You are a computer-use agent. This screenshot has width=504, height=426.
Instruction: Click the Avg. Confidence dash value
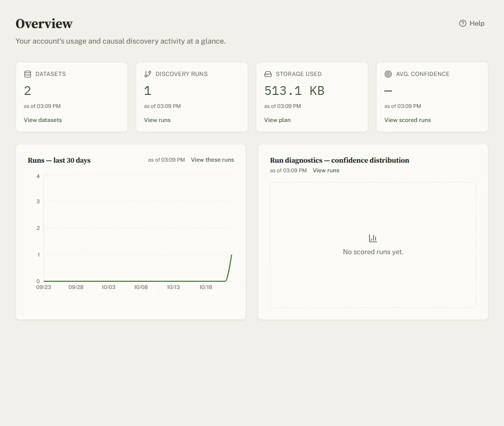pyautogui.click(x=388, y=91)
